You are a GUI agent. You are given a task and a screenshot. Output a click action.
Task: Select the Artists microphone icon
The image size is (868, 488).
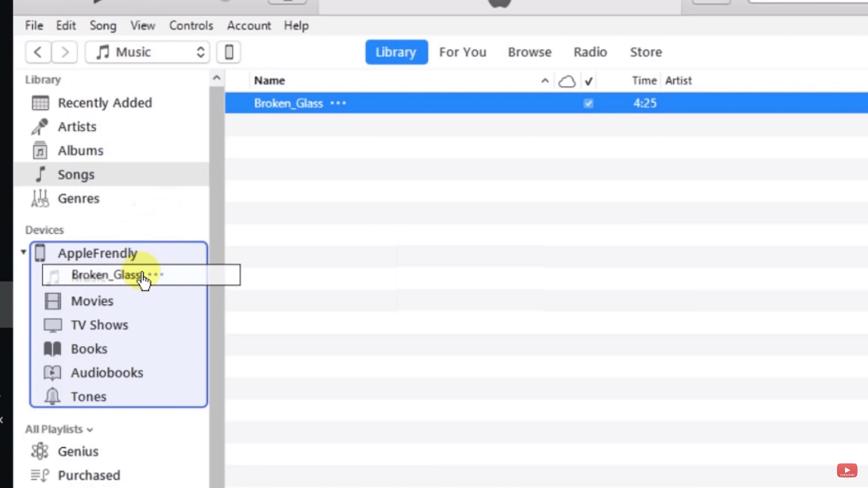[39, 127]
